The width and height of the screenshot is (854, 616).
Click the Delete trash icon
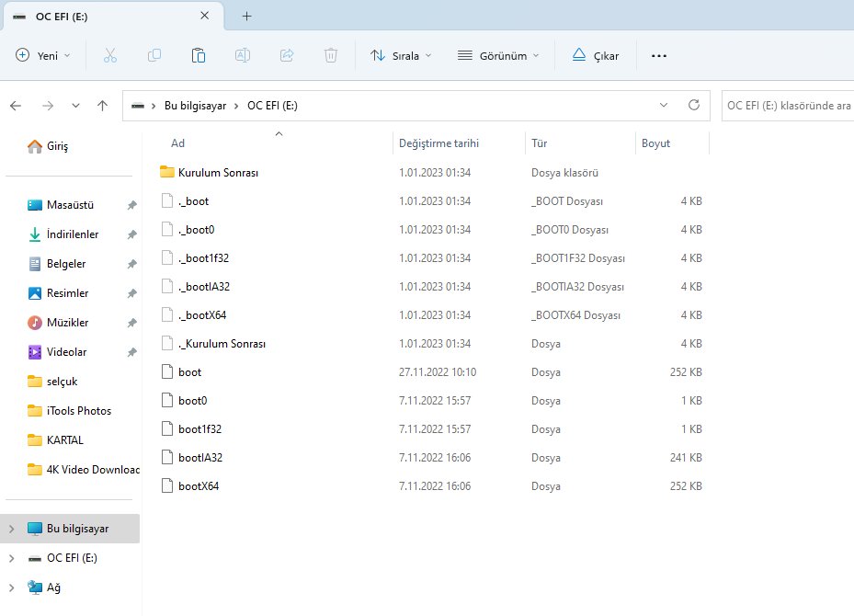point(331,55)
